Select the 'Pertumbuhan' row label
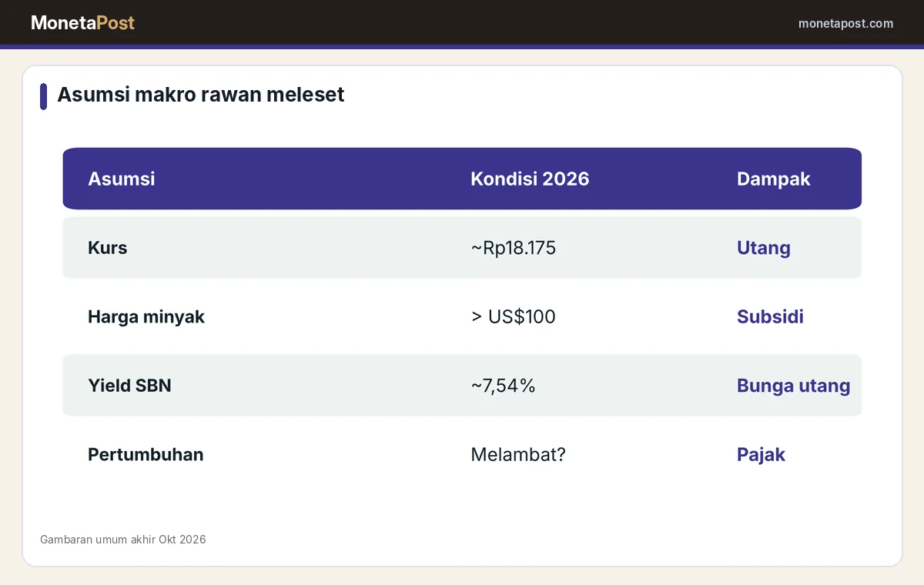 point(146,454)
